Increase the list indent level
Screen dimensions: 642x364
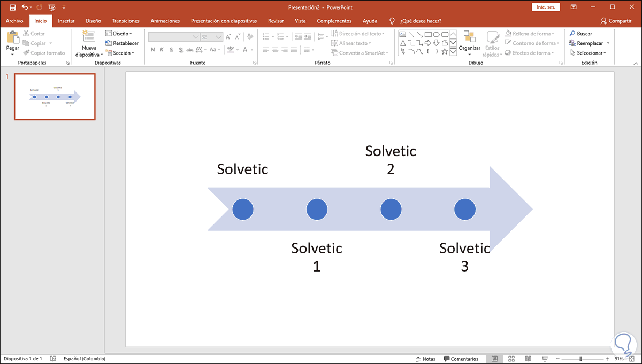(x=307, y=37)
